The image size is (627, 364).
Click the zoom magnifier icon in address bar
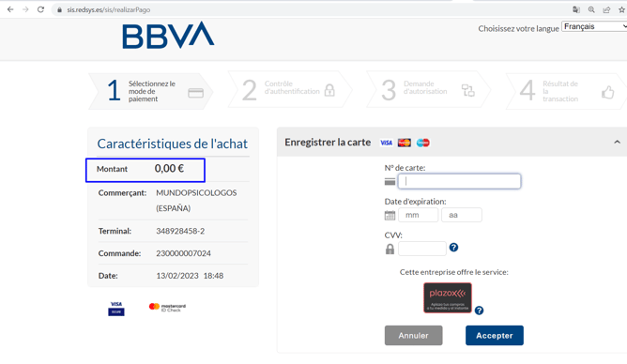pyautogui.click(x=591, y=9)
